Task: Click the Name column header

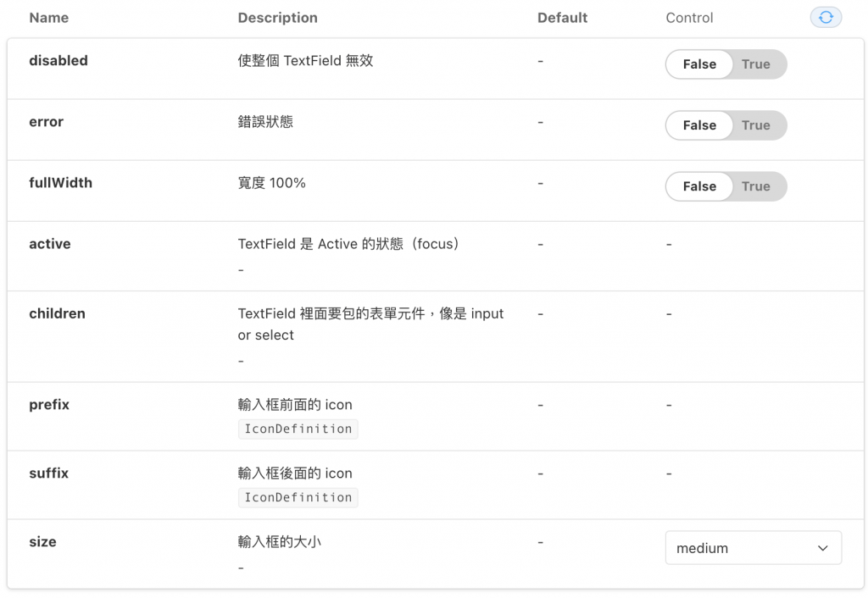Action: pyautogui.click(x=49, y=18)
